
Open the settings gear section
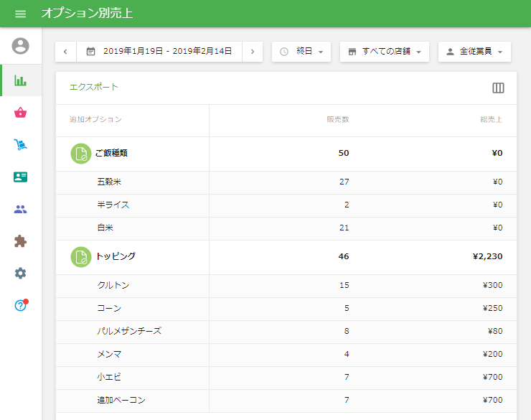21,273
